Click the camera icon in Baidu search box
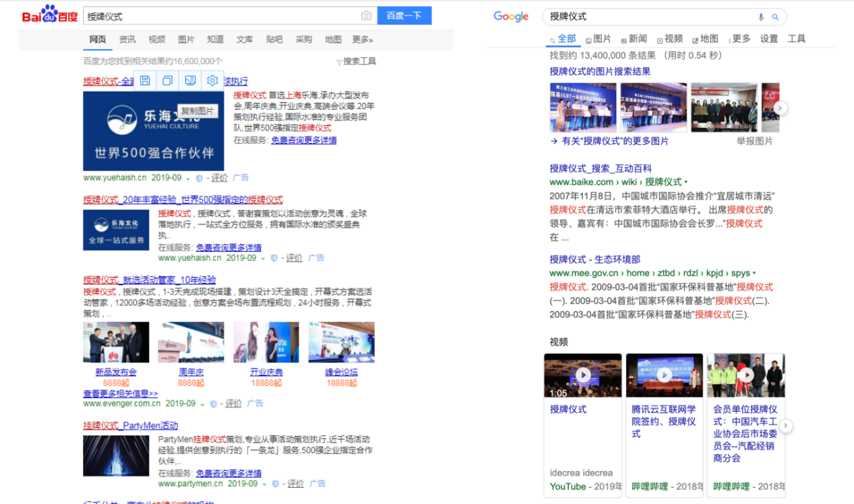The height and width of the screenshot is (504, 854). pos(366,16)
